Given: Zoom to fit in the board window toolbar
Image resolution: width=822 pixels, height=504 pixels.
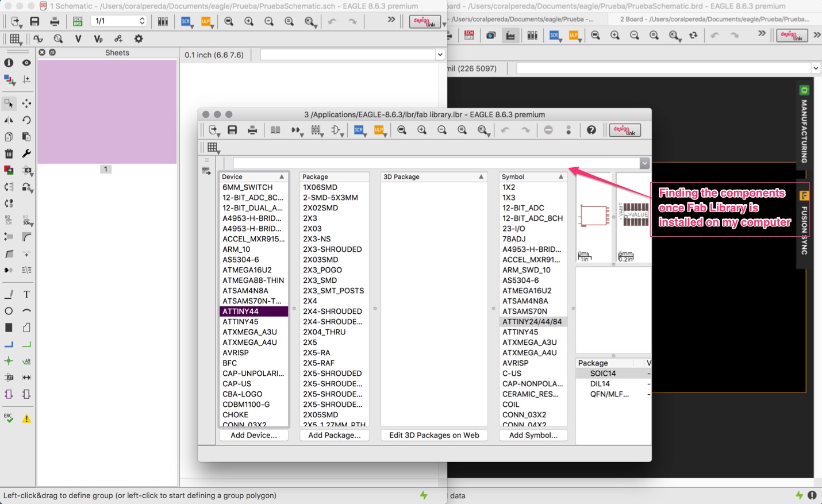Looking at the screenshot, I should [x=596, y=35].
